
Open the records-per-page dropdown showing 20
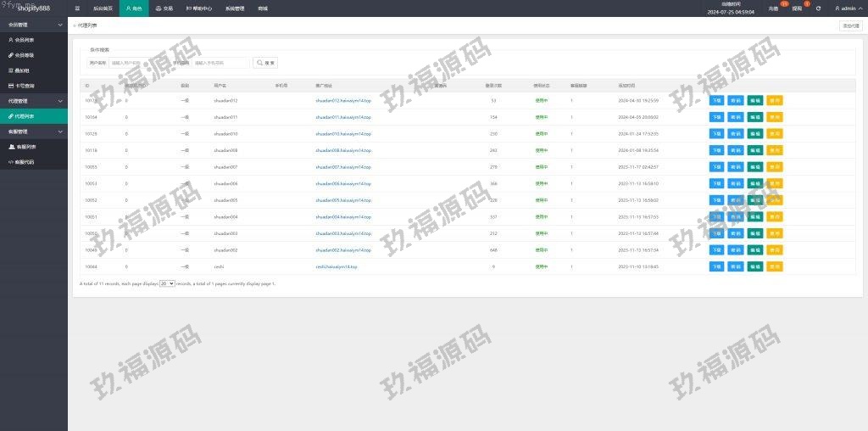pos(167,283)
